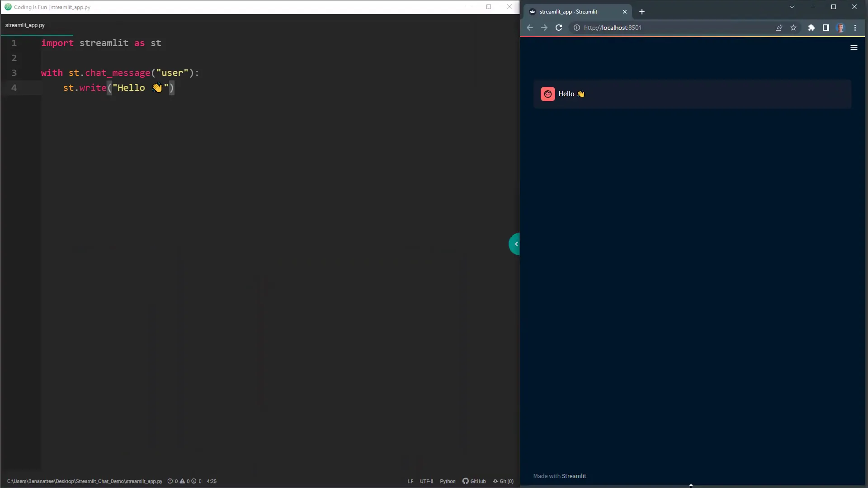Click the user avatar beside the Hello message

coord(547,94)
